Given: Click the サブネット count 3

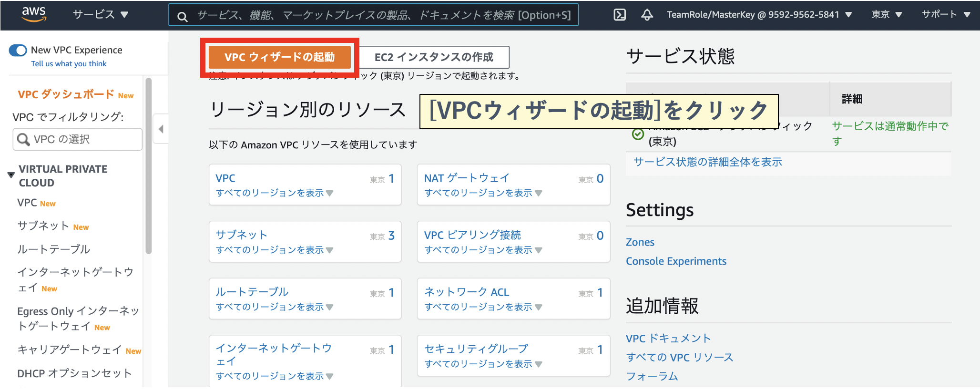Looking at the screenshot, I should [x=391, y=236].
